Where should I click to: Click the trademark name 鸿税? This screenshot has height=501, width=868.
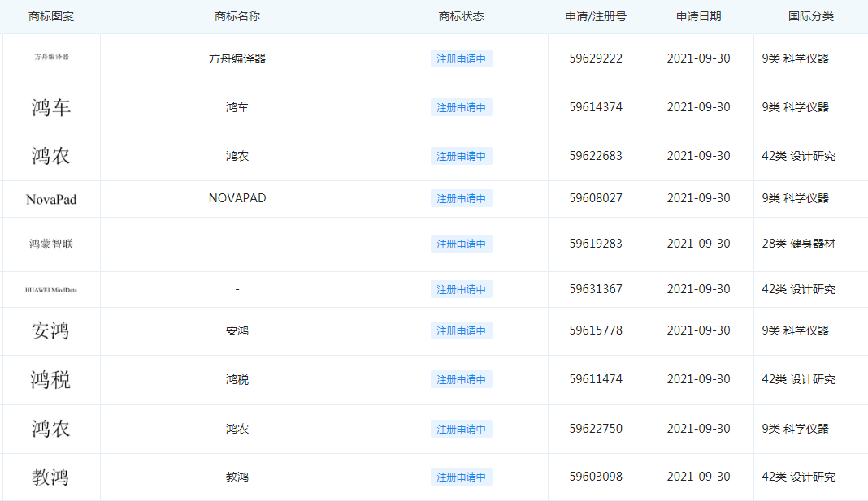click(x=237, y=379)
